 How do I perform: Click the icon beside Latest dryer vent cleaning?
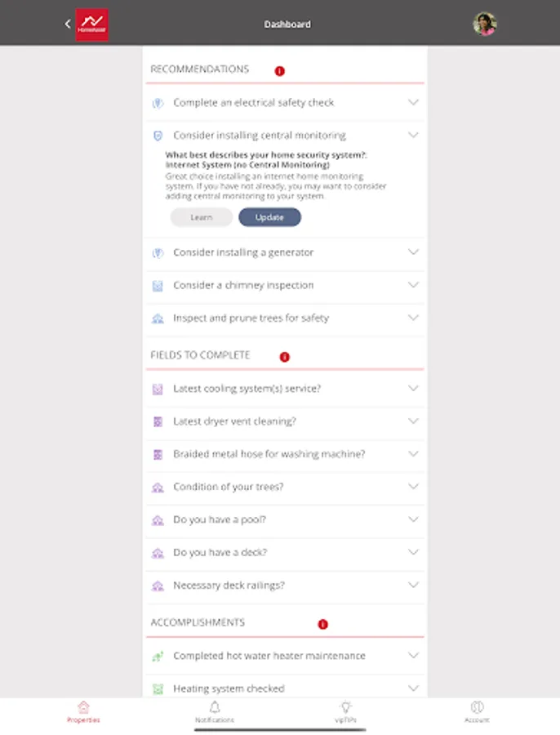[158, 422]
